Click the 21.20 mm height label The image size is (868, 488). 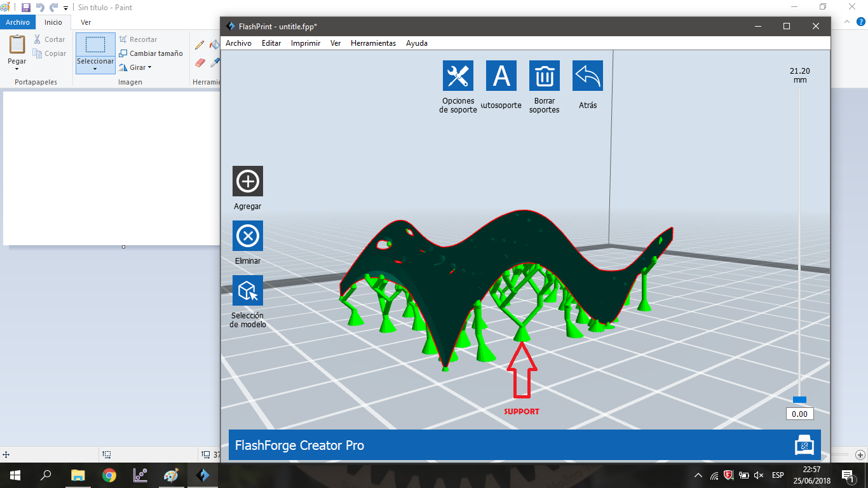click(x=800, y=76)
